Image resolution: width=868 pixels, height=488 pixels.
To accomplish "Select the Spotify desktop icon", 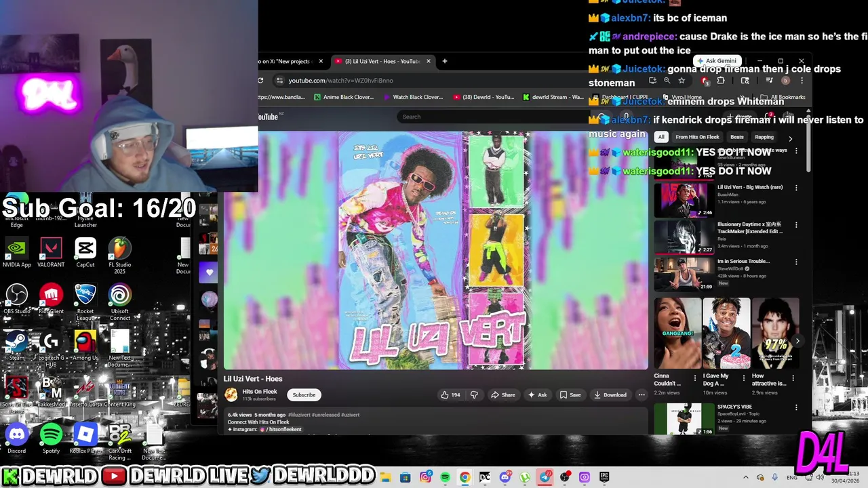I will click(x=51, y=439).
